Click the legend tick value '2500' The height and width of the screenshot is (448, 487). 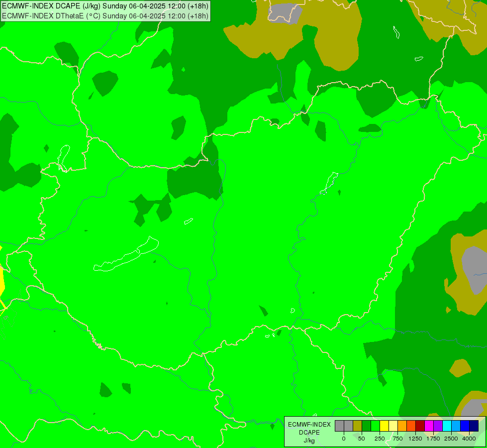(x=451, y=439)
